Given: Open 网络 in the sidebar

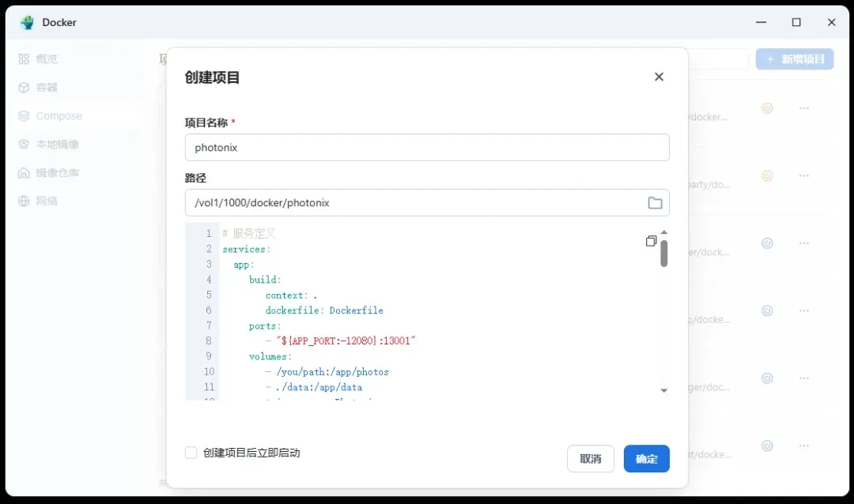Looking at the screenshot, I should pyautogui.click(x=47, y=201).
